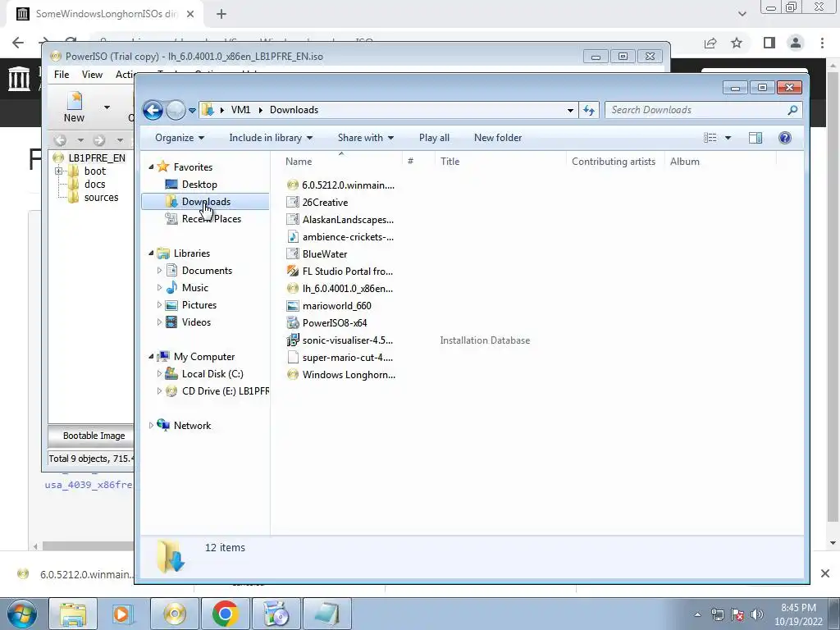The height and width of the screenshot is (630, 840).
Task: Click the Explorer Forward navigation arrow
Action: 176,111
